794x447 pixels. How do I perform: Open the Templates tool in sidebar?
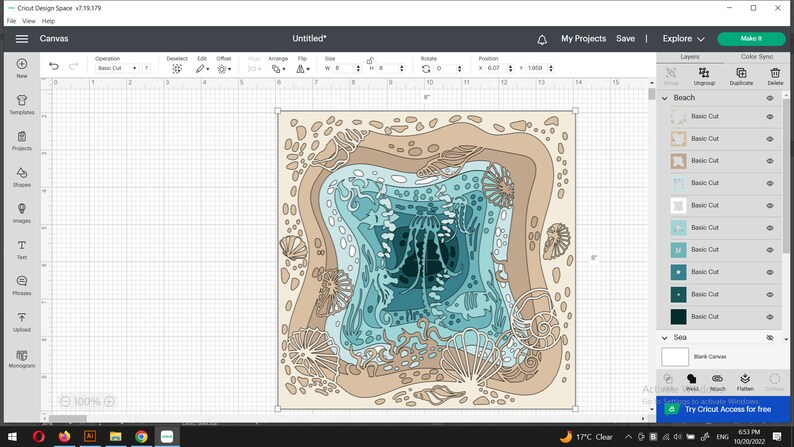[22, 104]
